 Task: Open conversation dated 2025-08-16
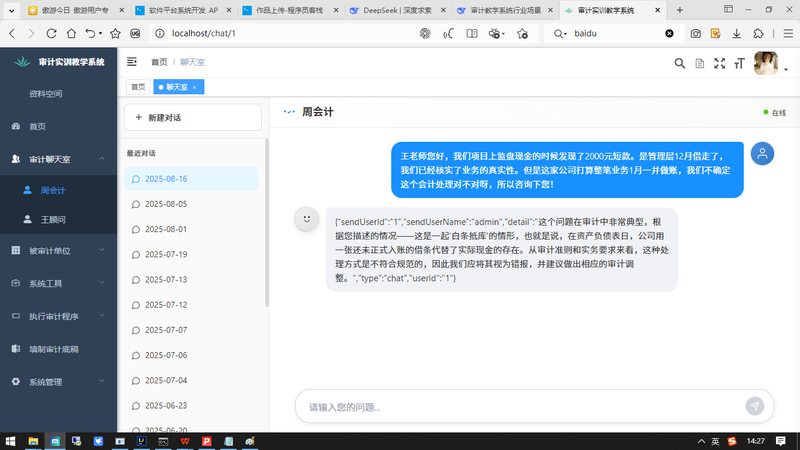tap(191, 179)
